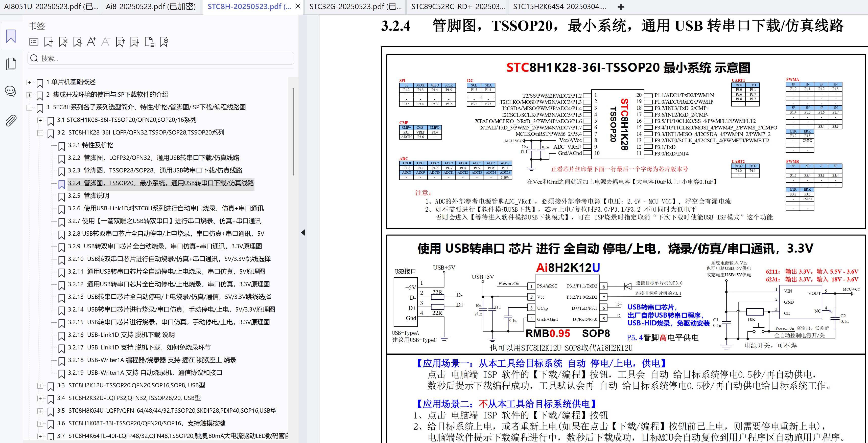The image size is (868, 443).
Task: Click the magnifier in the search box
Action: tap(34, 58)
